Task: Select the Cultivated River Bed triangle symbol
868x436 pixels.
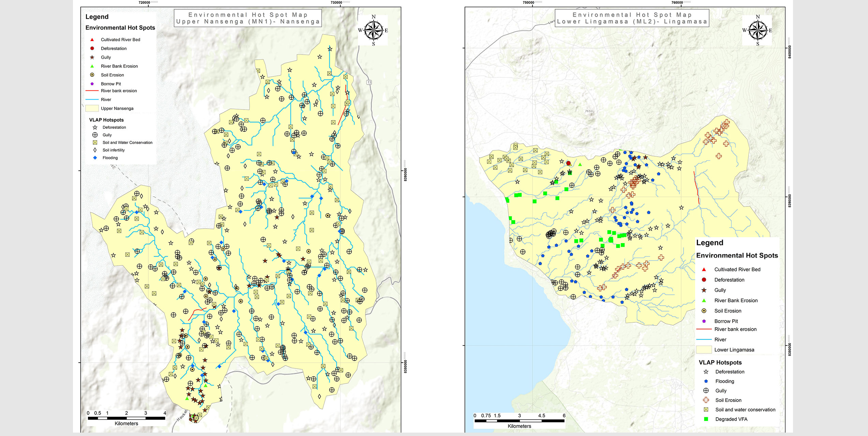Action: pos(91,40)
